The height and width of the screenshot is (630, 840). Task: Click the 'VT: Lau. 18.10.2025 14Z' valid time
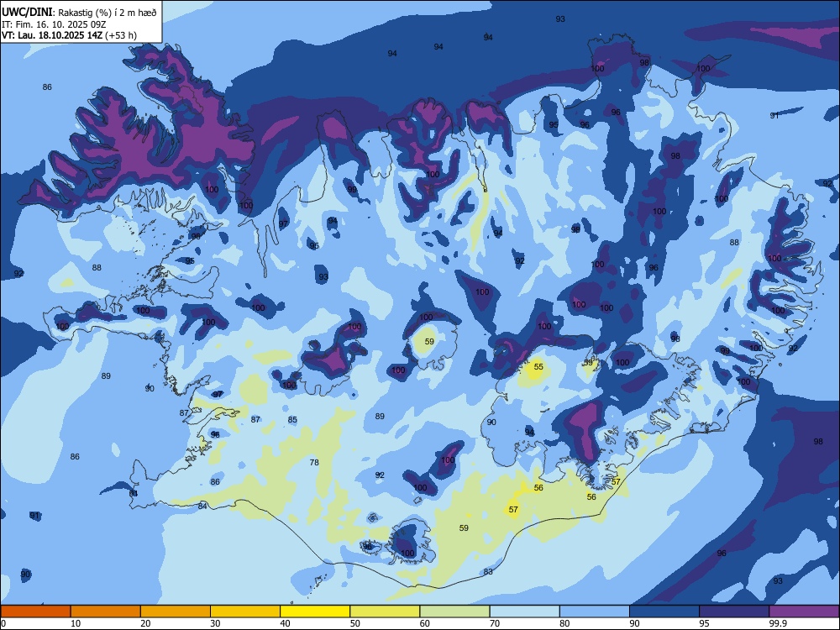coord(52,35)
